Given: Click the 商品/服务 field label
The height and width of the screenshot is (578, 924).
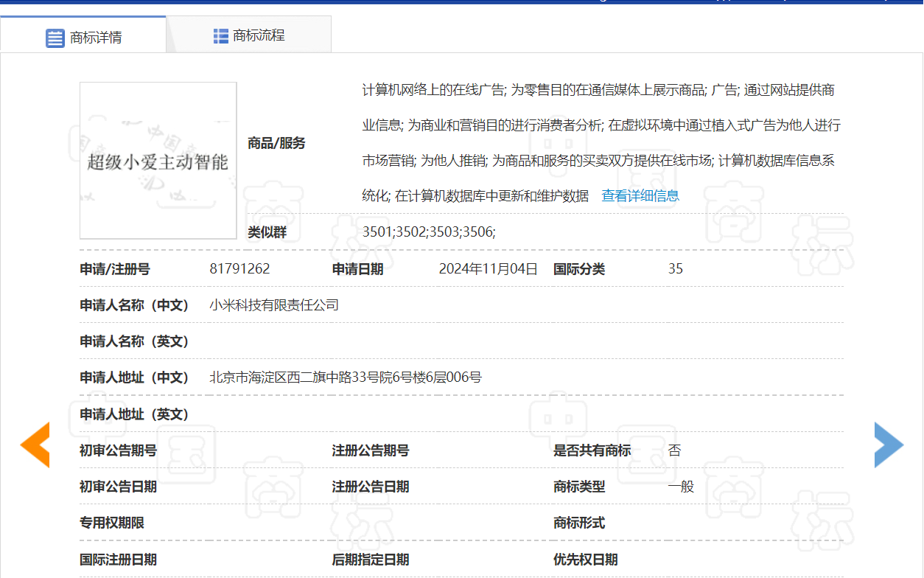Looking at the screenshot, I should click(x=276, y=144).
